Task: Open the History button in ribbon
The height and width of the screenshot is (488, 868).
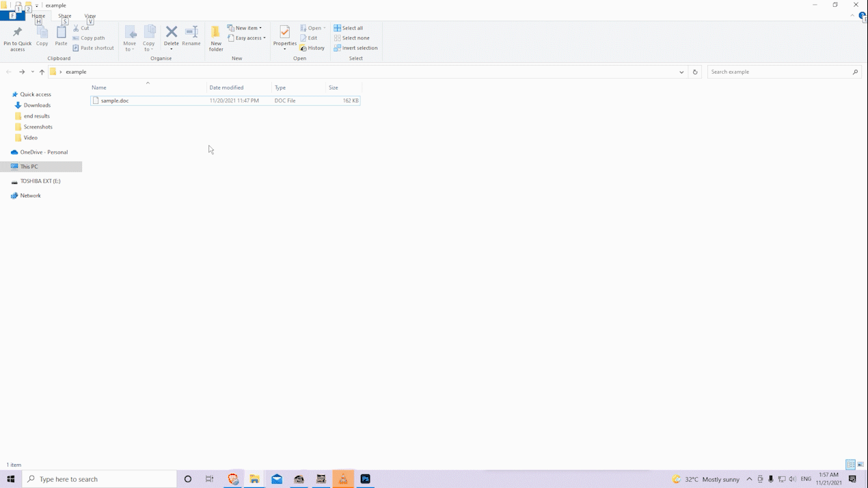Action: [x=312, y=48]
